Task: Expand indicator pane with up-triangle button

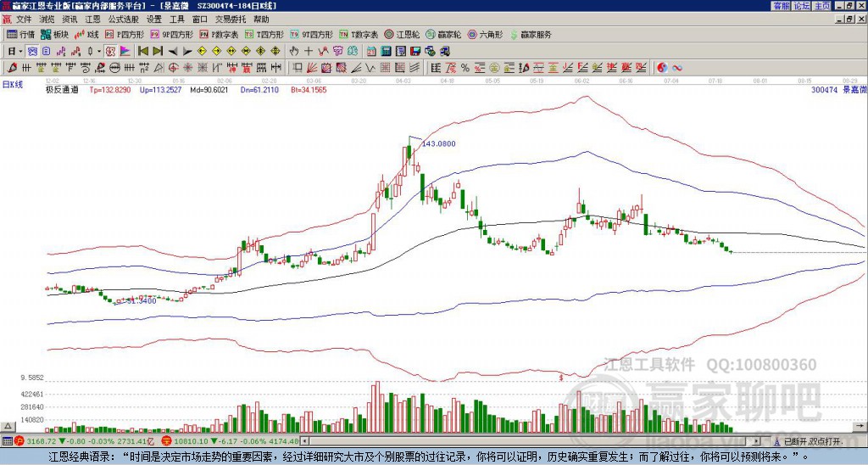Action: 8,426
